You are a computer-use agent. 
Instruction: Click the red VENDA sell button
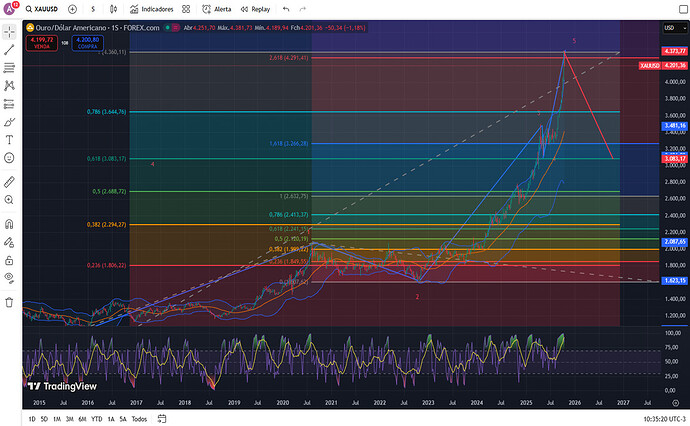pos(42,43)
